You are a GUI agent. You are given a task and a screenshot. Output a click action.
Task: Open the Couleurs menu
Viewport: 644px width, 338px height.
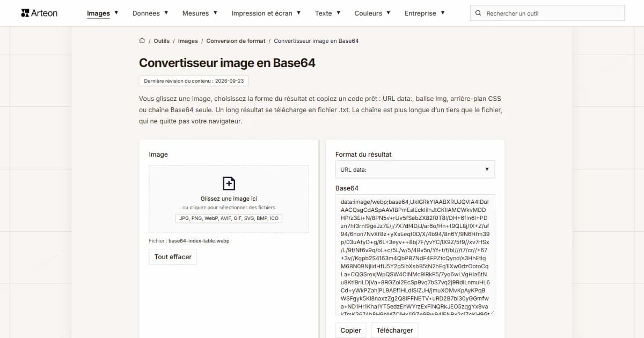pos(368,13)
